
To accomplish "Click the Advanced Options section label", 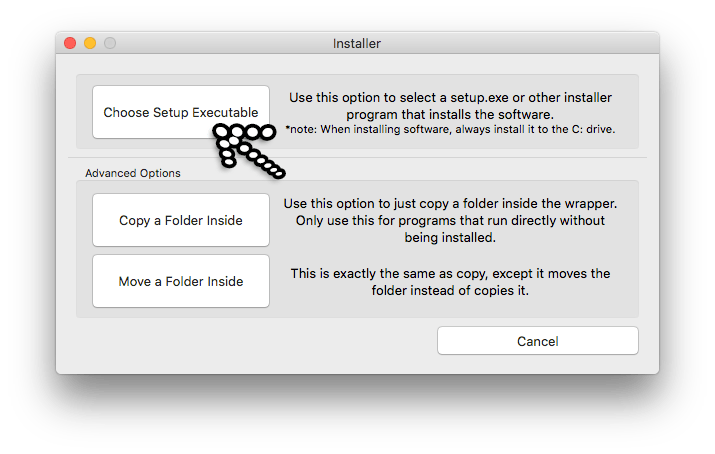I will [133, 173].
